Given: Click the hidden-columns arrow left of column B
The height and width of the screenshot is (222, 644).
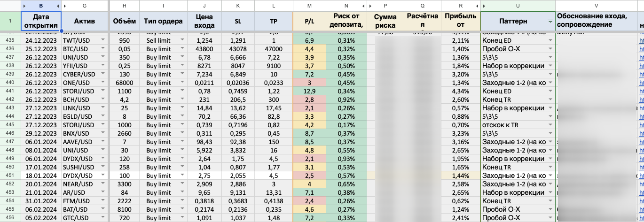Looking at the screenshot, I should click(x=25, y=6).
